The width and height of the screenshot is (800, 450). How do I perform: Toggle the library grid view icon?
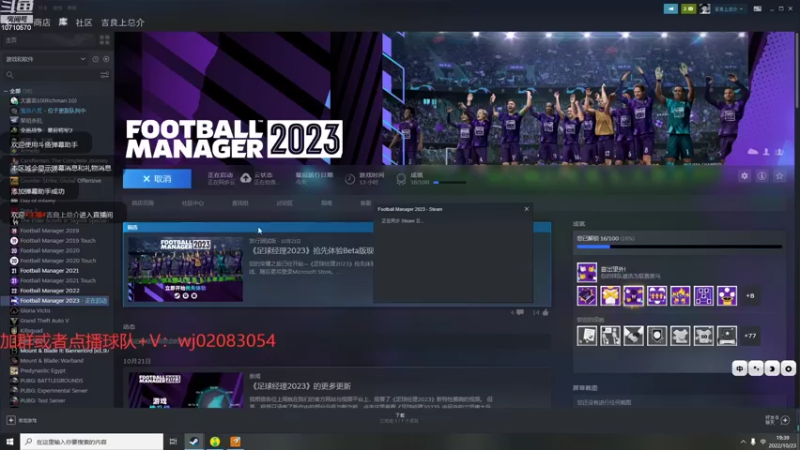tap(105, 40)
